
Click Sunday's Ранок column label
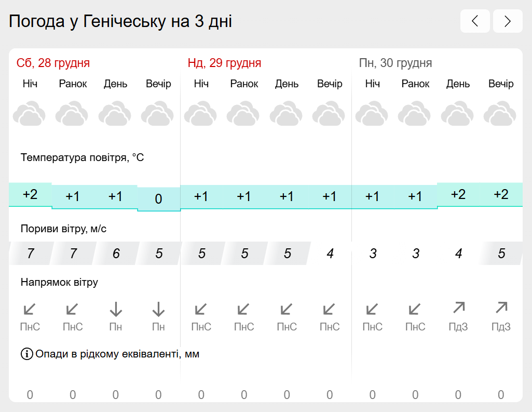(244, 84)
